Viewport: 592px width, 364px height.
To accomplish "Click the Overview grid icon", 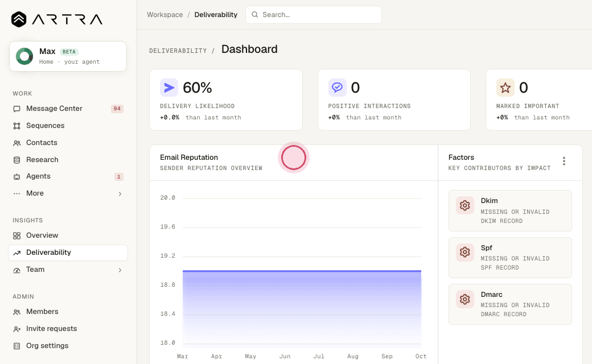I will (17, 236).
